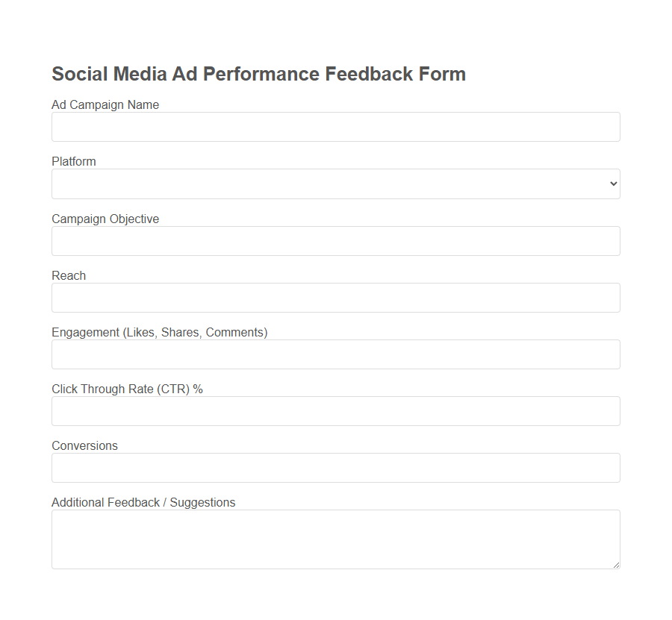Viewport: 672px width, 620px height.
Task: Click the textarea resize handle
Action: pos(617,565)
